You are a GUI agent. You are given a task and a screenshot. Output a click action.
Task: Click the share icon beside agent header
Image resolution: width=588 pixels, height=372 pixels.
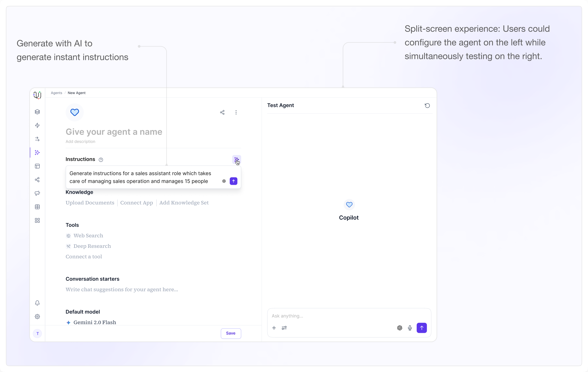222,112
